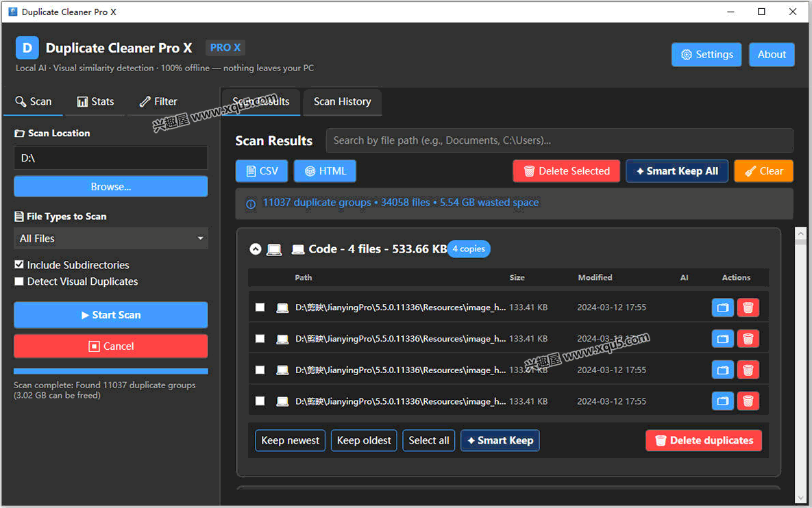Check the first duplicate file checkbox
Image resolution: width=812 pixels, height=508 pixels.
coord(260,307)
